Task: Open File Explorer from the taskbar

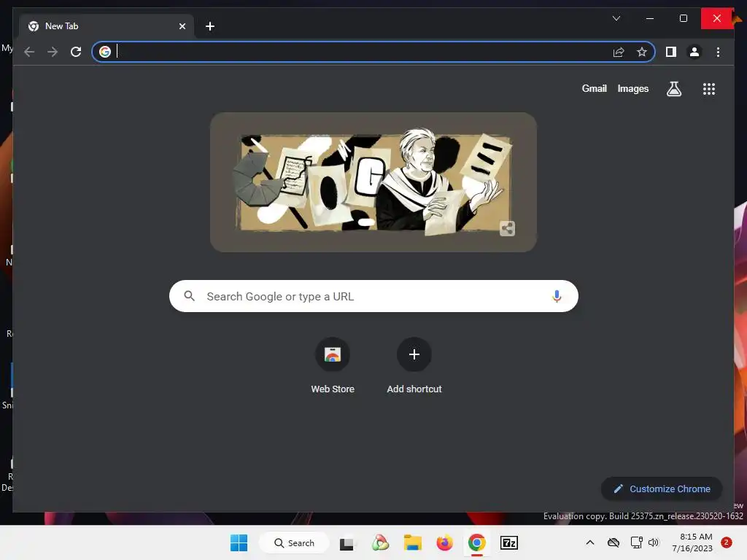Action: 413,542
